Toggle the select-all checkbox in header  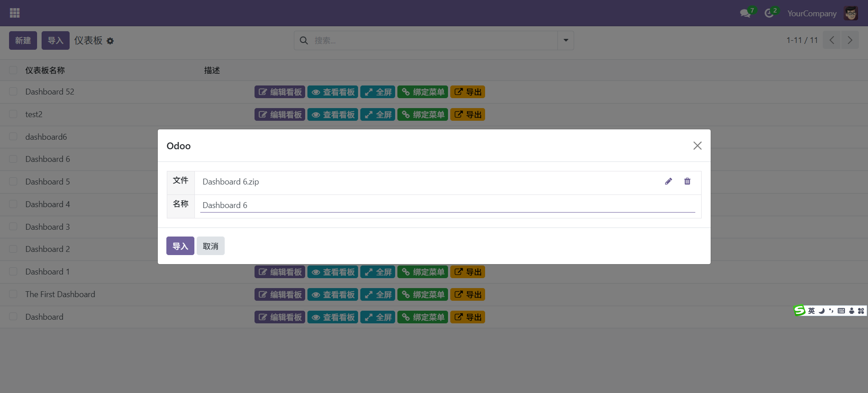point(13,70)
